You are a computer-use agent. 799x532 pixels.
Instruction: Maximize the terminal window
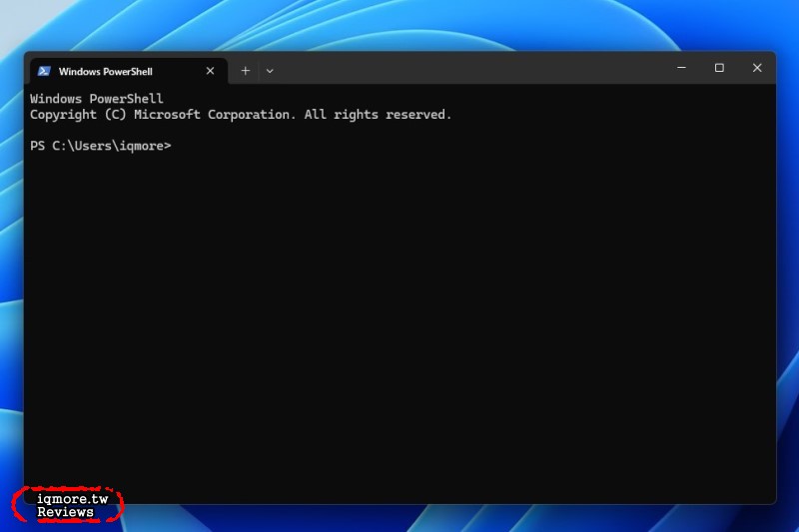click(719, 68)
